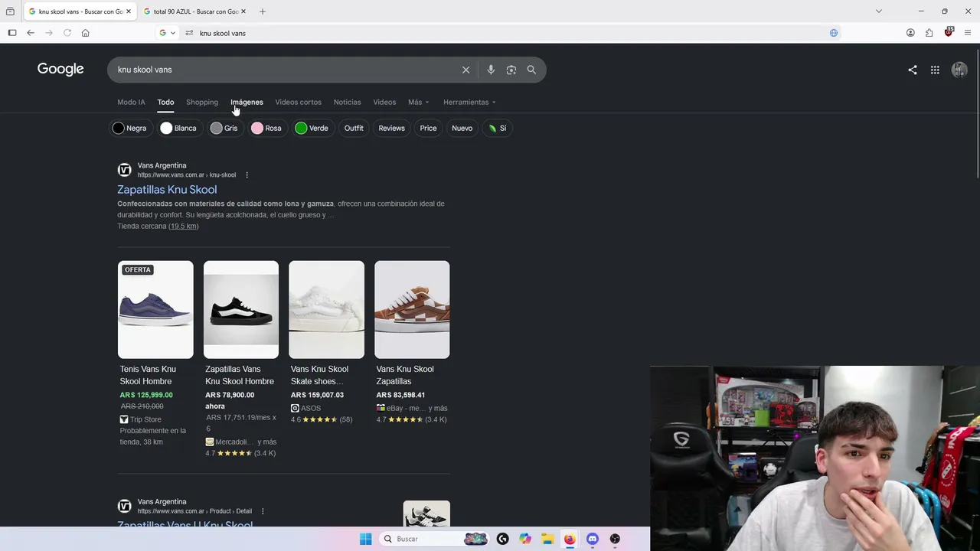Open the browser home page
Image resolution: width=980 pixels, height=551 pixels.
click(x=86, y=33)
